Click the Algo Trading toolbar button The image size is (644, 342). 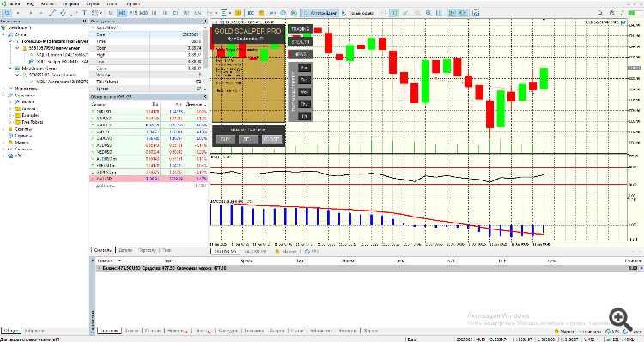click(320, 13)
